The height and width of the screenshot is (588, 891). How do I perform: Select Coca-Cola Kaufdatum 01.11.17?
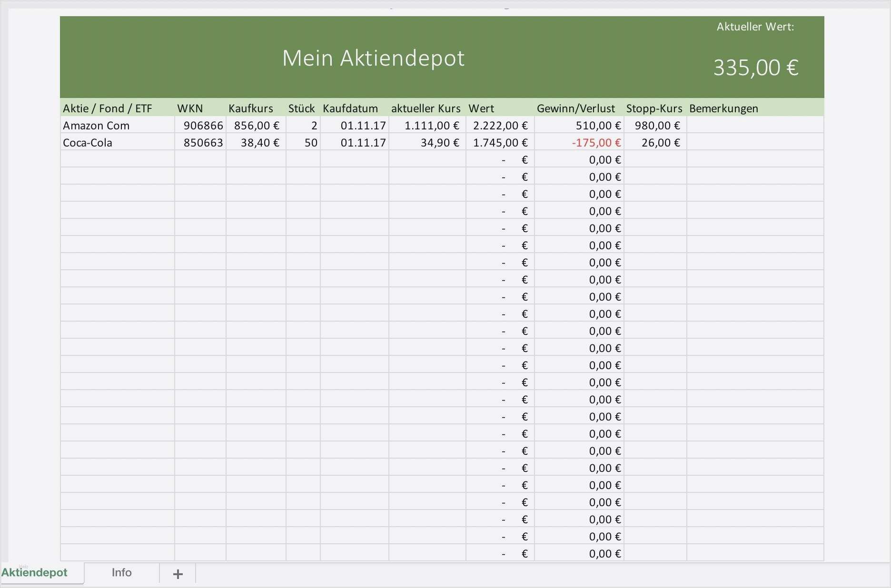click(355, 143)
